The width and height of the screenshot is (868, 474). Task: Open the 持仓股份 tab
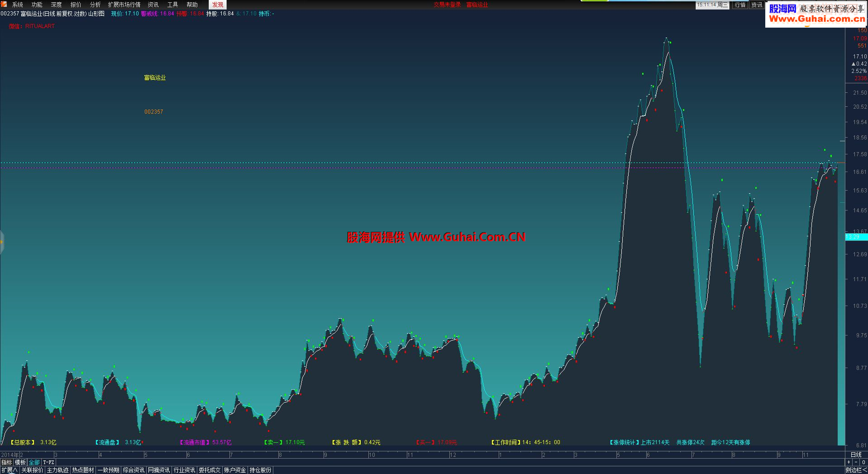pyautogui.click(x=261, y=470)
